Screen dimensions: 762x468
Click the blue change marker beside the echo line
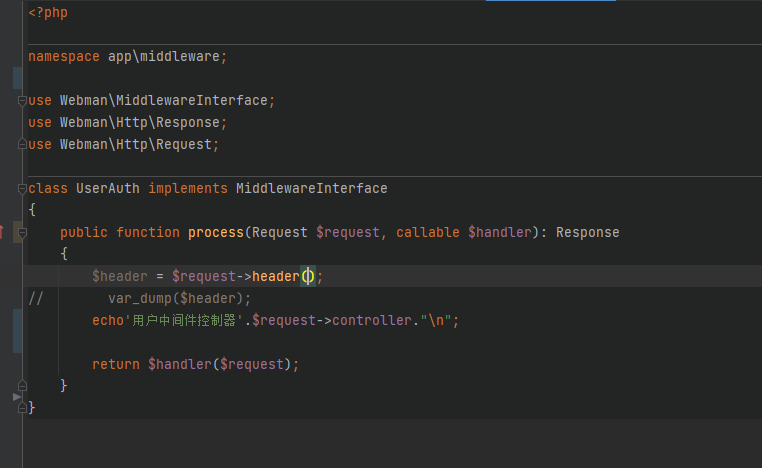click(x=17, y=331)
